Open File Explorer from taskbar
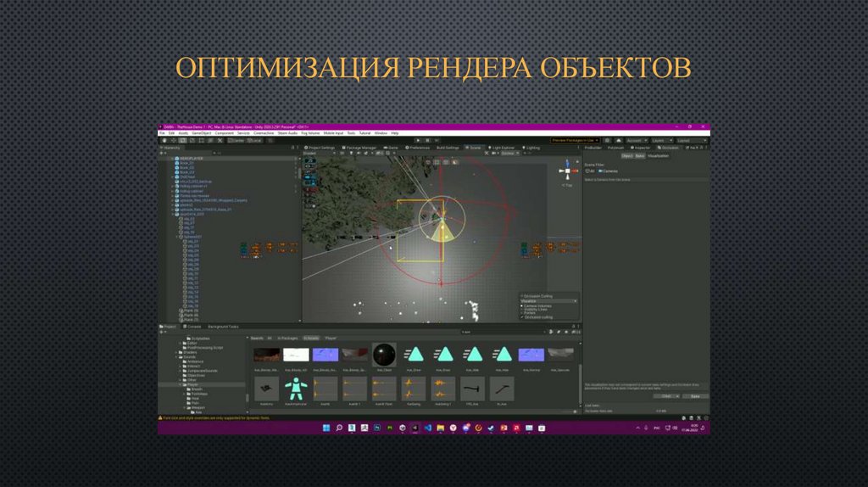 [x=440, y=428]
